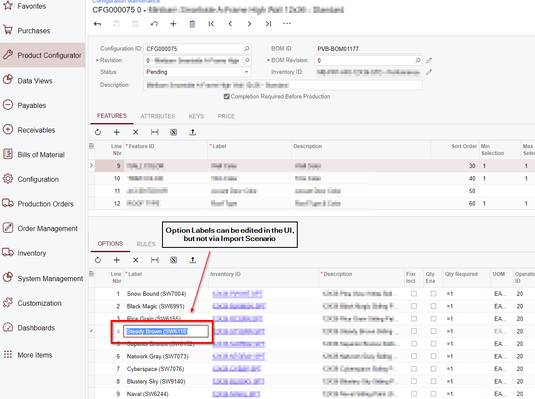Viewport: 535px width, 399px height.
Task: Open the Product Configurator workspace
Action: (x=42, y=55)
